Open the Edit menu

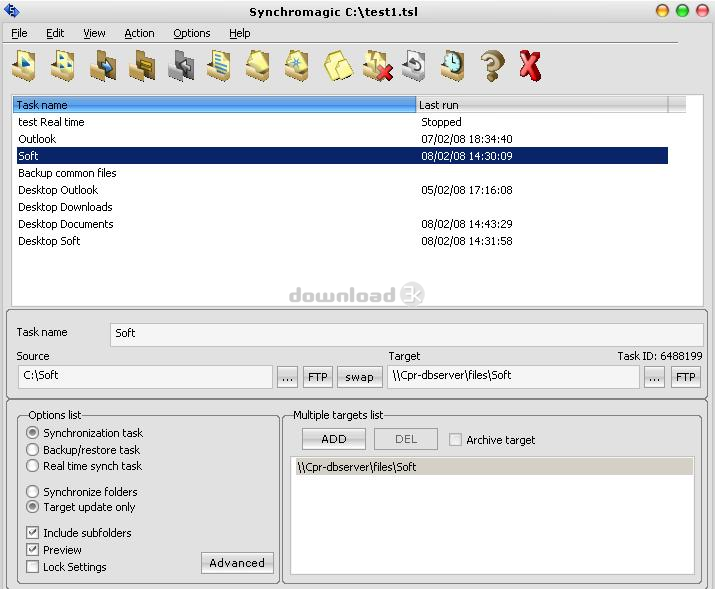coord(55,33)
